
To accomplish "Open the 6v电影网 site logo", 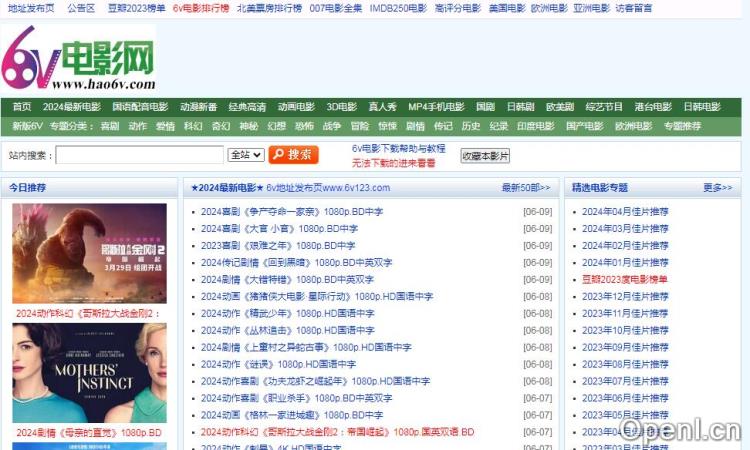I will click(79, 57).
